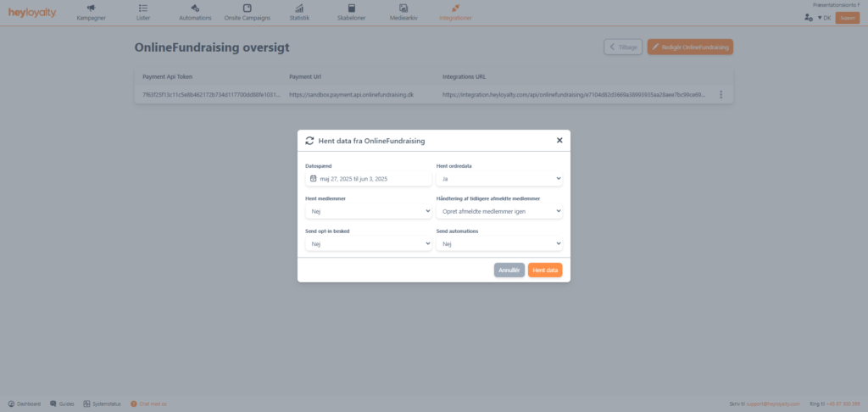The image size is (868, 412).
Task: Click the Annullér button
Action: pyautogui.click(x=509, y=270)
